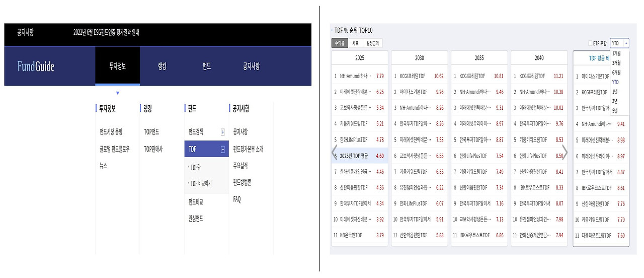Screen dimensions: 644x278
Task: Click the 2030 column header
Action: pos(420,58)
